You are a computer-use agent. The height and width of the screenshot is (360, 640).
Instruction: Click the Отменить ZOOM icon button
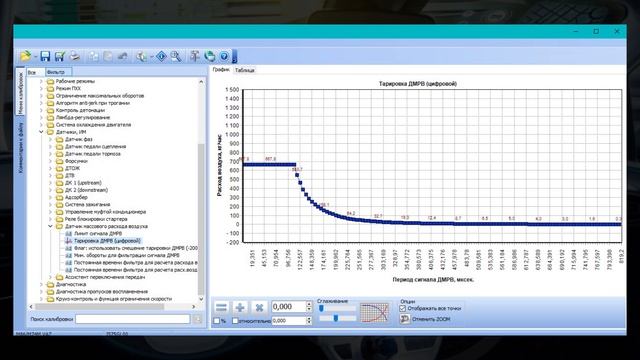point(404,319)
